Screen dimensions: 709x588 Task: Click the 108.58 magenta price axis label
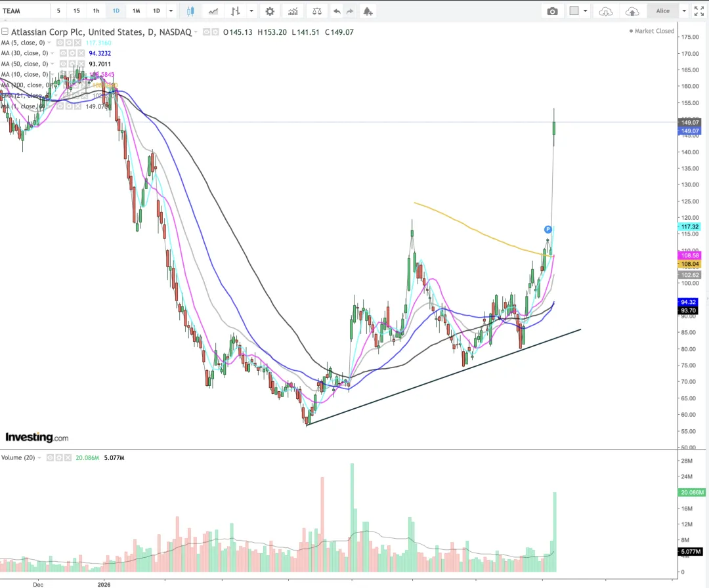pos(689,255)
